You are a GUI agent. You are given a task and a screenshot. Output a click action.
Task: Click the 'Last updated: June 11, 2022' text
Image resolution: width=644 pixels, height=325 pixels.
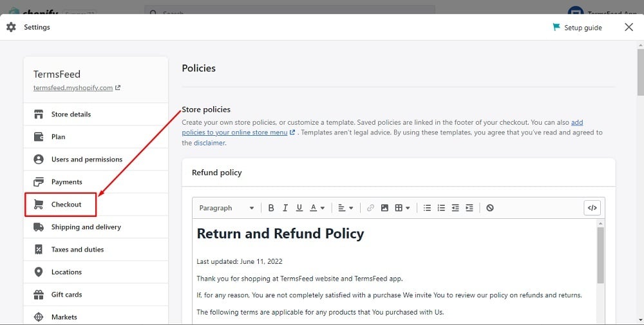click(240, 261)
